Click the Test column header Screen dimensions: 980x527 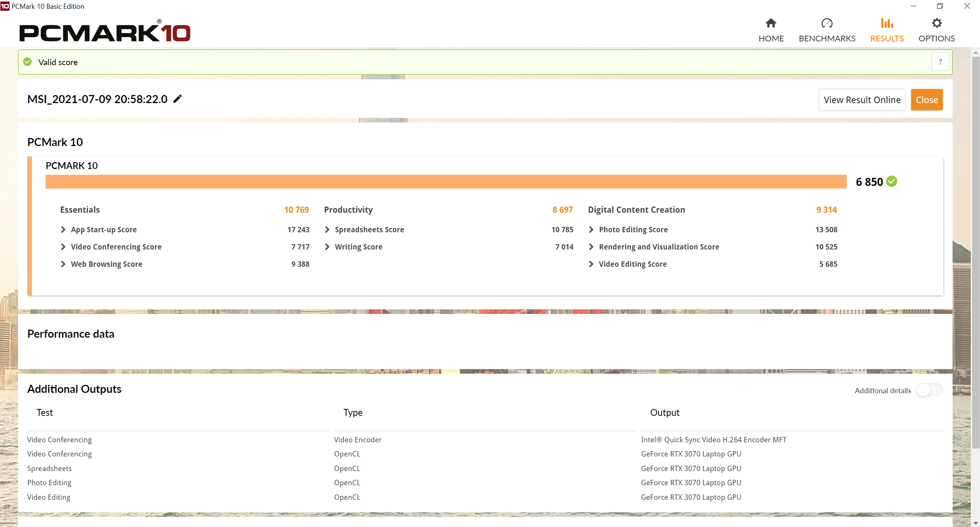(x=44, y=412)
